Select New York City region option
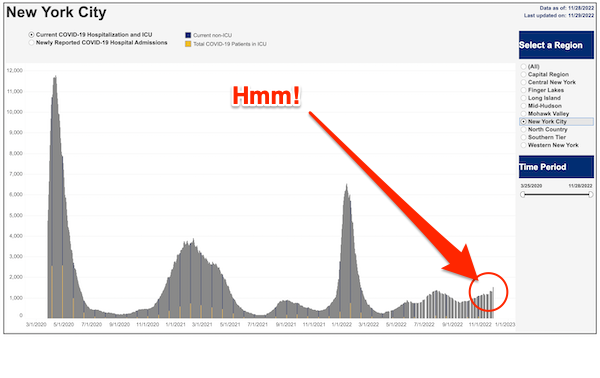 (523, 122)
